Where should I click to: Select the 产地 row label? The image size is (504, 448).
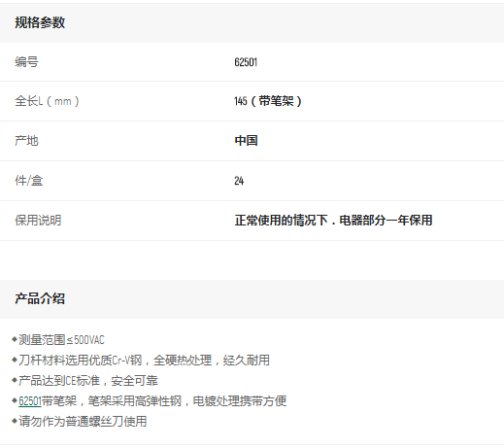(x=26, y=141)
